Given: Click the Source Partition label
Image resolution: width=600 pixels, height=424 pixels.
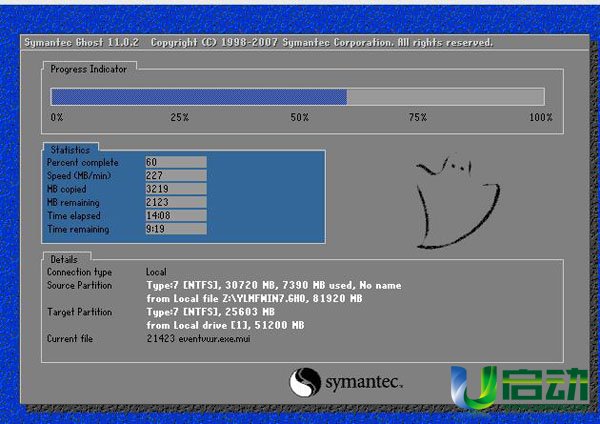Looking at the screenshot, I should point(80,285).
